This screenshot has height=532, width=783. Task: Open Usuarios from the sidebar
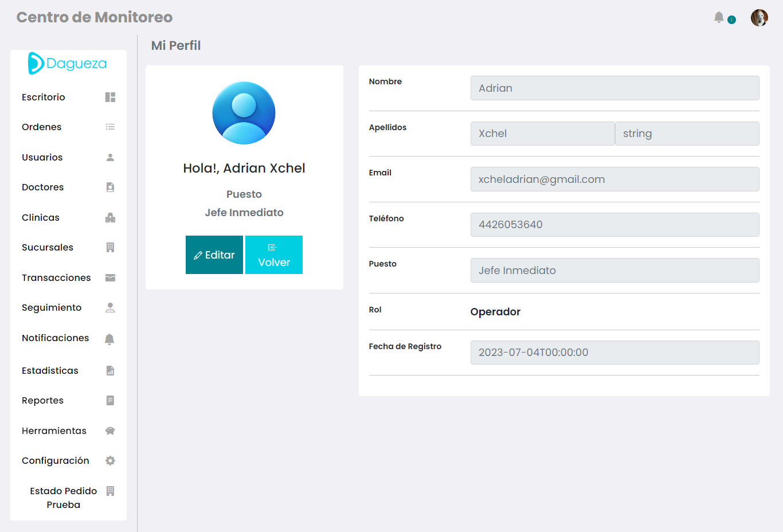(x=42, y=158)
